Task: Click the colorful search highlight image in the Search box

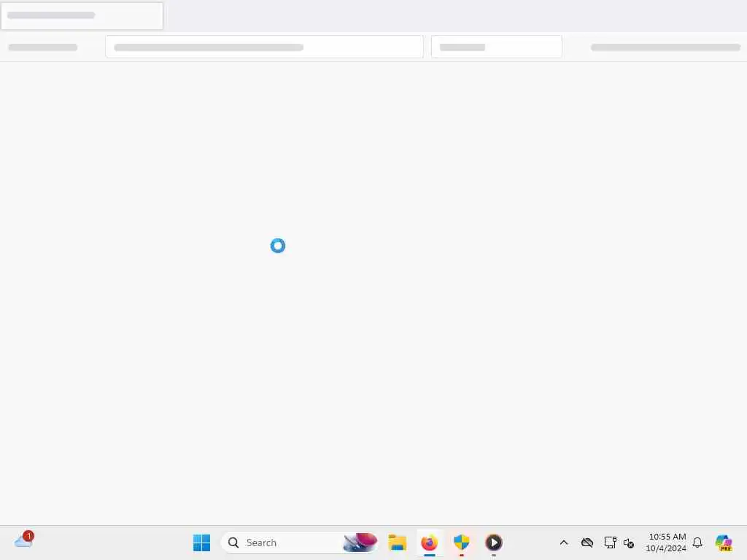Action: point(360,542)
